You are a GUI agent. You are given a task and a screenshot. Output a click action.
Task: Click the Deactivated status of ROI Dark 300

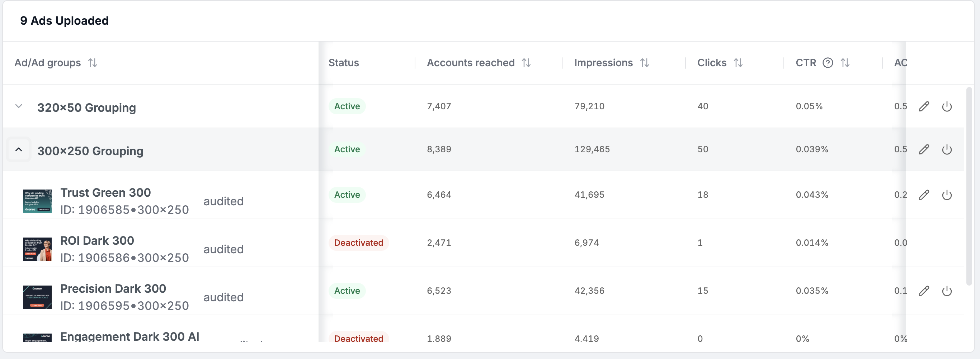pyautogui.click(x=358, y=243)
